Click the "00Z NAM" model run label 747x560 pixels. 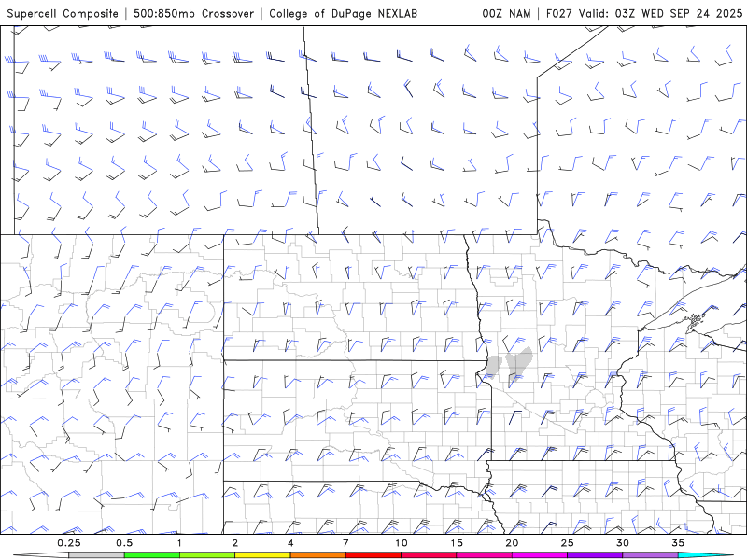(x=506, y=13)
